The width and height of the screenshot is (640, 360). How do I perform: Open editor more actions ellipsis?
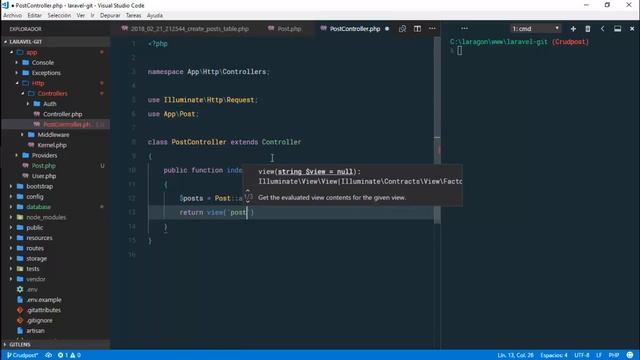click(432, 29)
